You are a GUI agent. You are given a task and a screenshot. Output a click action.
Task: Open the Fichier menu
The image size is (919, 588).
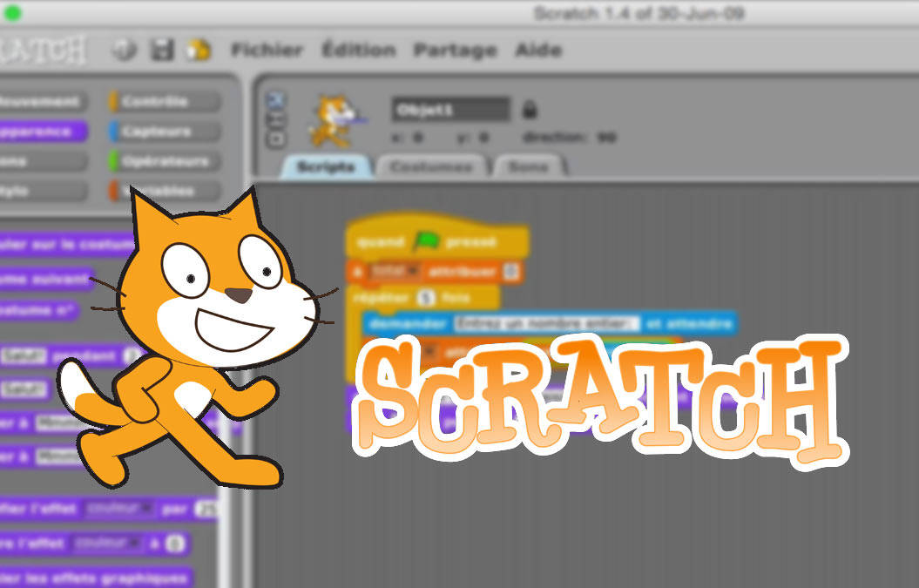tap(267, 50)
